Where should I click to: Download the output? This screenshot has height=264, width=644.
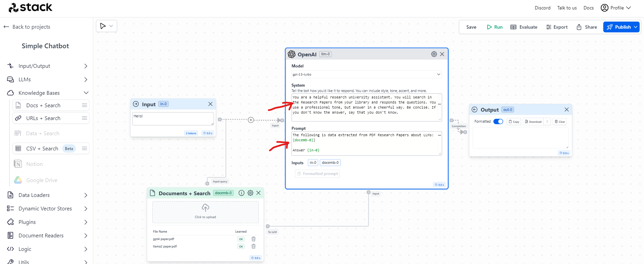tap(533, 122)
